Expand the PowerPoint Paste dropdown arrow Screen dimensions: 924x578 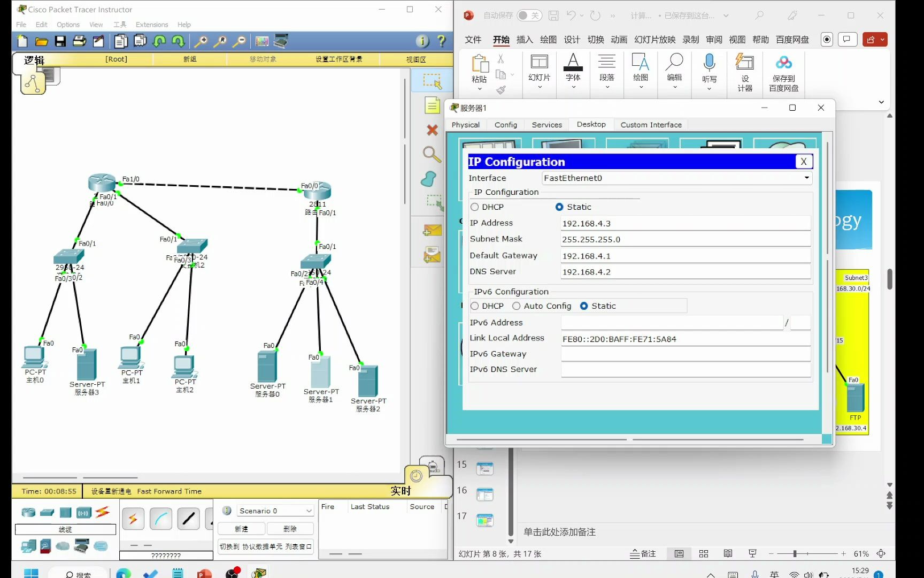coord(479,89)
